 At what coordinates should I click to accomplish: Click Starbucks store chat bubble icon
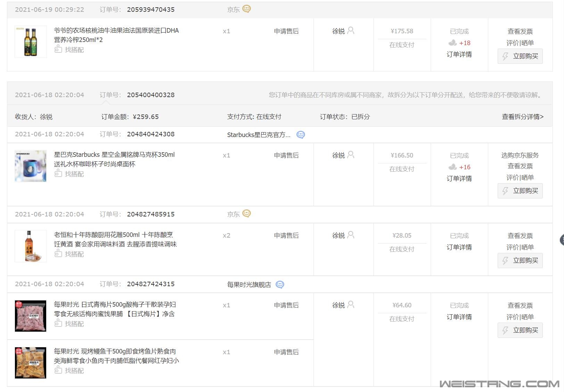coord(301,135)
